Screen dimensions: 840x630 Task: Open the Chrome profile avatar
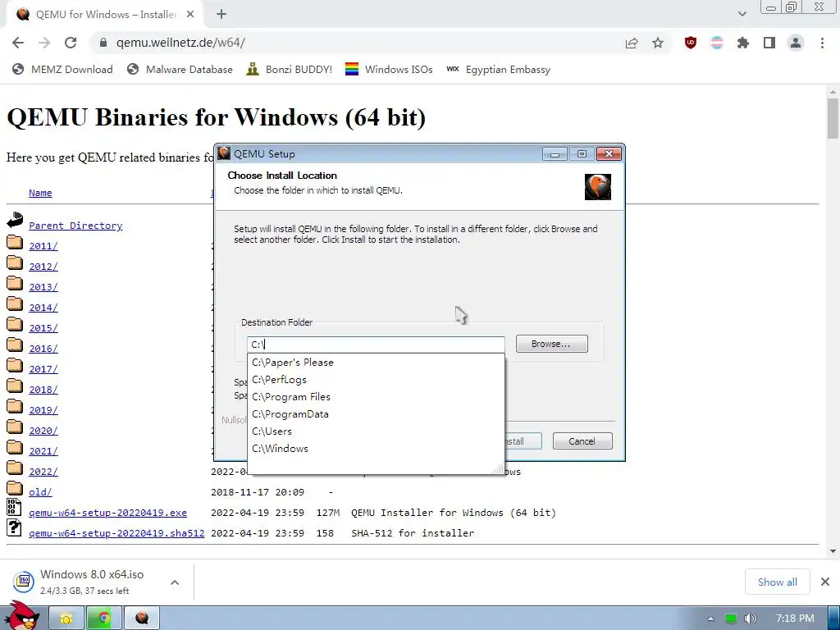click(x=796, y=43)
